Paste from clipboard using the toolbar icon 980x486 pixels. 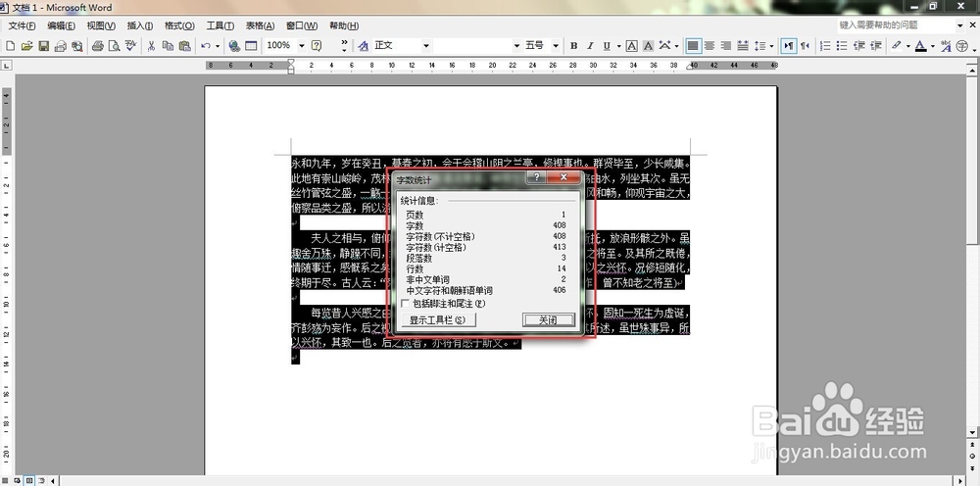pos(184,46)
